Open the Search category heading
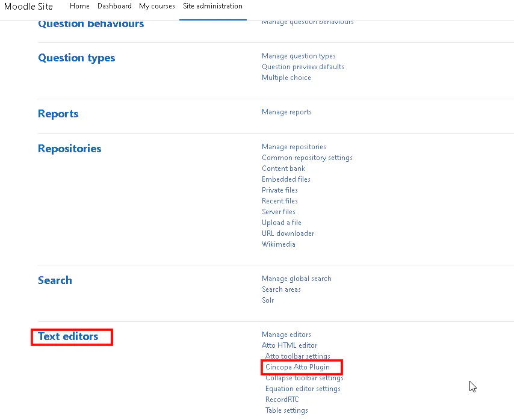514x420 pixels. [x=55, y=280]
